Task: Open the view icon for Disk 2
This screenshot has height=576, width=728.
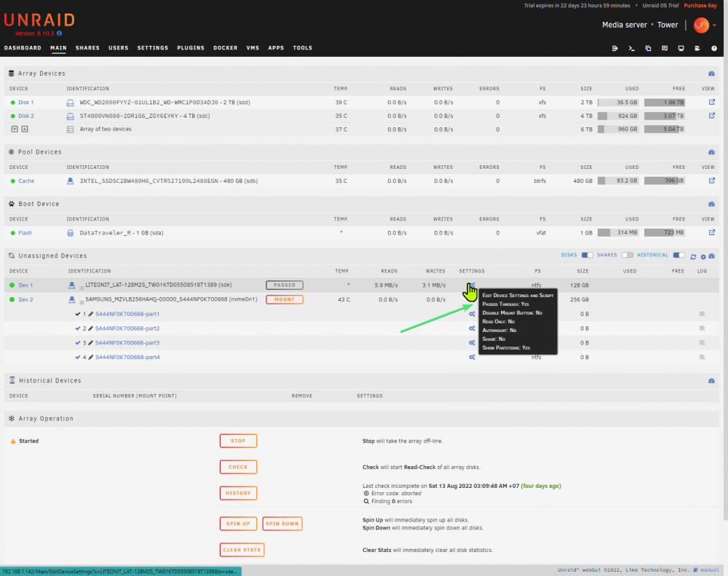Action: [712, 116]
